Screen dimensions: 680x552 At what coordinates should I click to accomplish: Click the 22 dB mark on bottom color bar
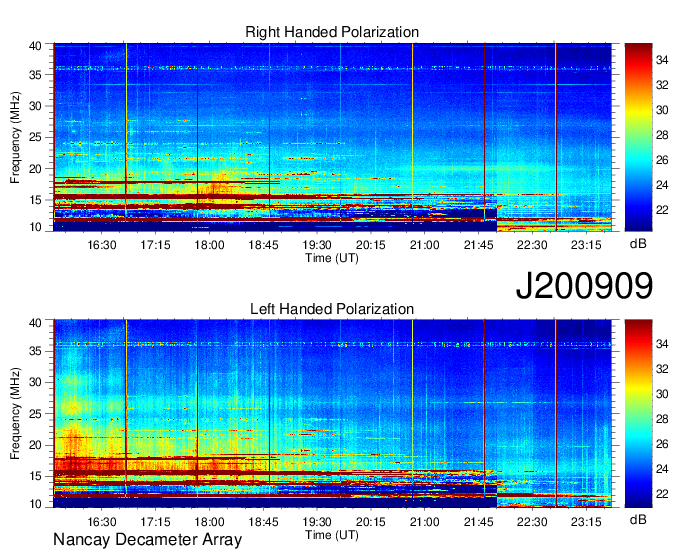pos(662,494)
